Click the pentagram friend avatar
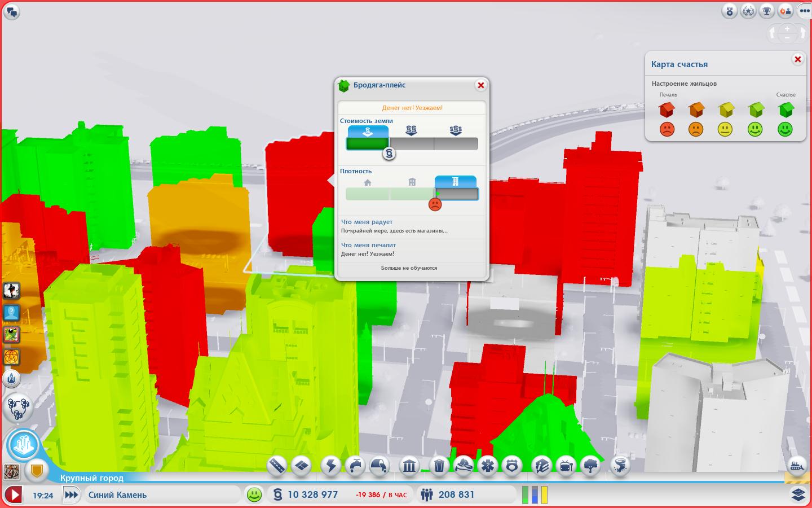The width and height of the screenshot is (812, 508). [11, 357]
